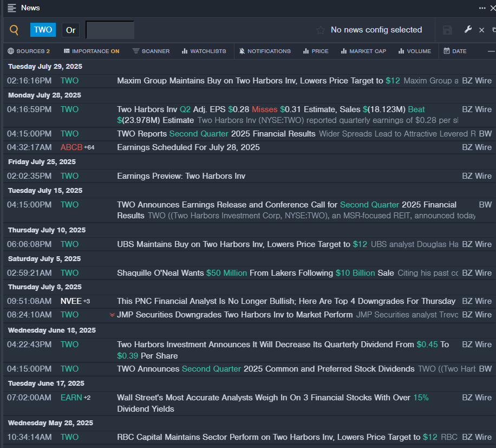
Task: Click the EARN ticker symbol
Action: click(x=71, y=398)
